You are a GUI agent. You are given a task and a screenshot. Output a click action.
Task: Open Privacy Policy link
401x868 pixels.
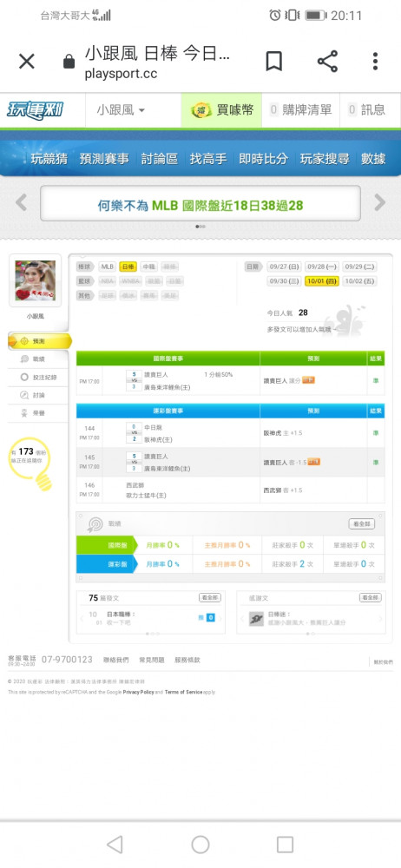[x=139, y=692]
